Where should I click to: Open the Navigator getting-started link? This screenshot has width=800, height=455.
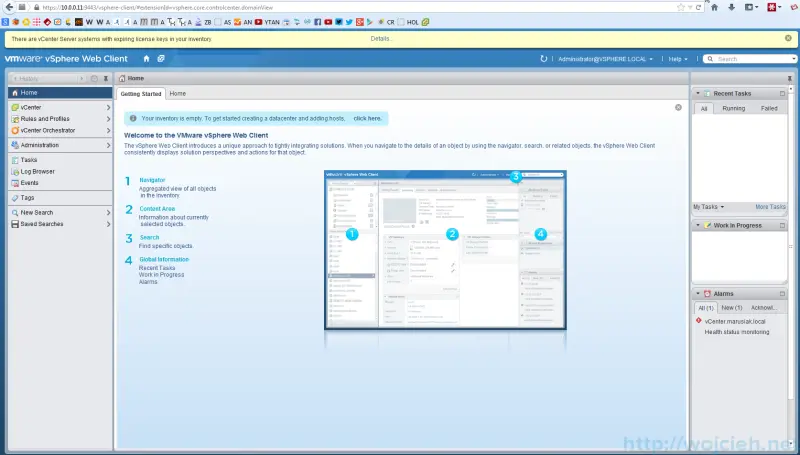(x=152, y=180)
